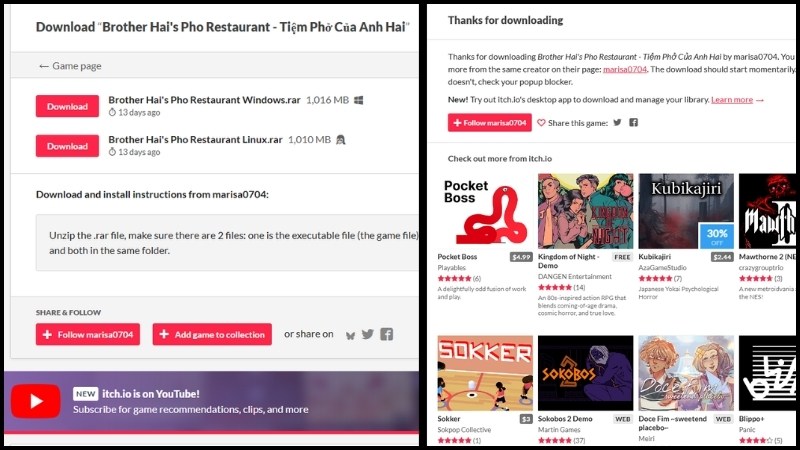800x450 pixels.
Task: Follow marisa0704 in Share & Follow section
Action: pos(88,334)
